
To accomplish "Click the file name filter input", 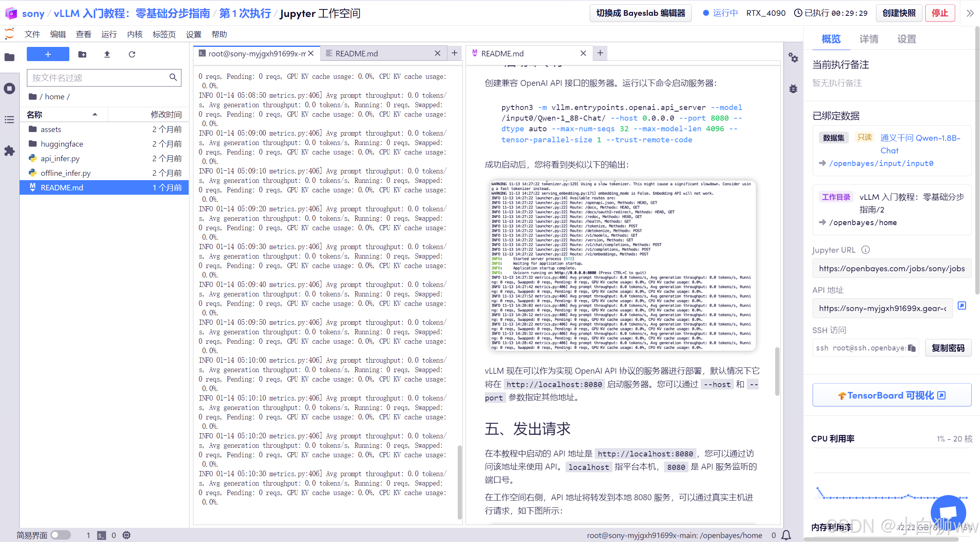I will pyautogui.click(x=98, y=78).
